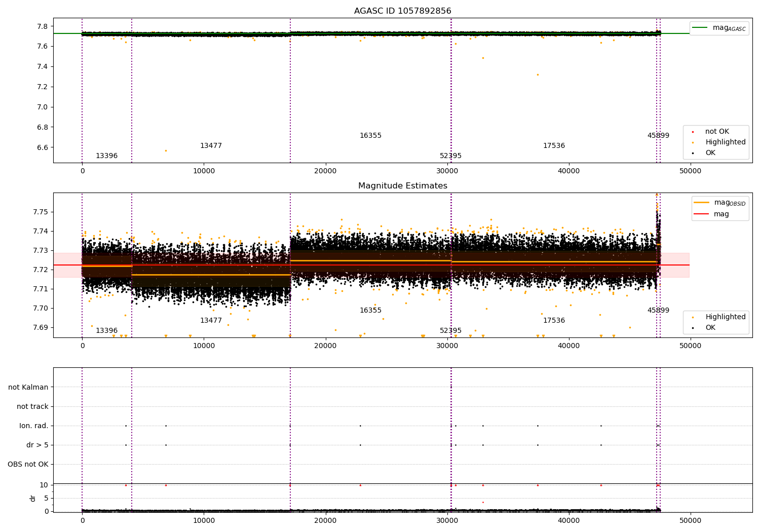This screenshot has width=760, height=532.
Task: Click OBSID label 52395 in top plot
Action: (450, 156)
